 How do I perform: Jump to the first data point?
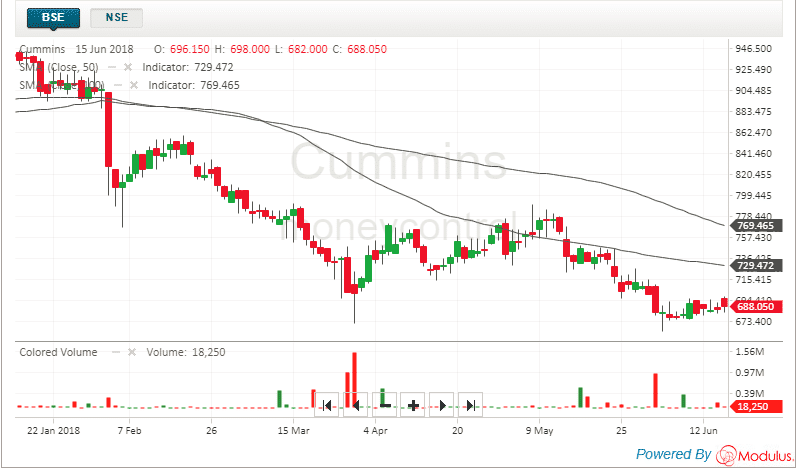click(x=326, y=405)
